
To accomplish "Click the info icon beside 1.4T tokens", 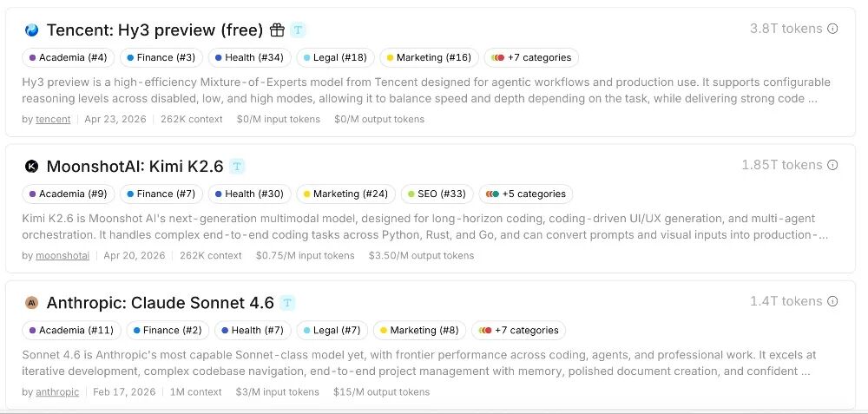I will pos(832,301).
